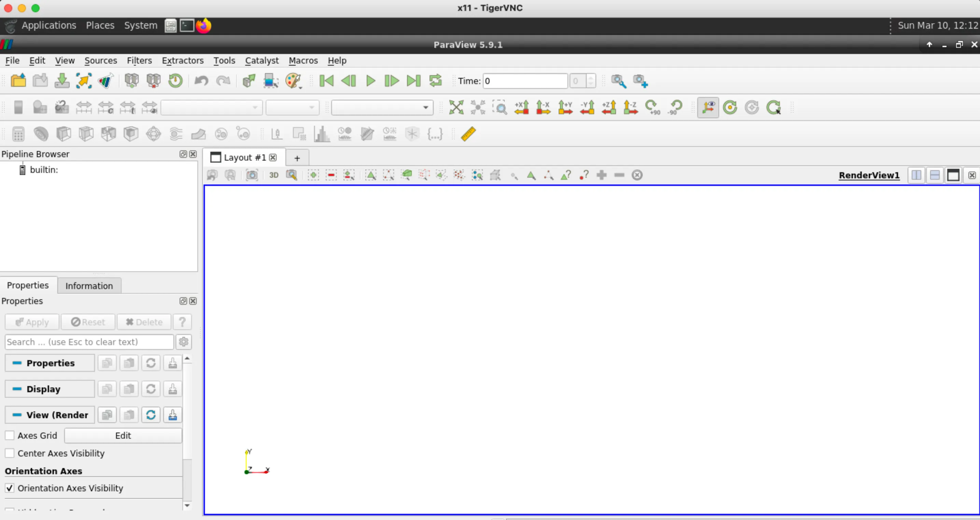Select builtin: in Pipeline Browser

(44, 170)
